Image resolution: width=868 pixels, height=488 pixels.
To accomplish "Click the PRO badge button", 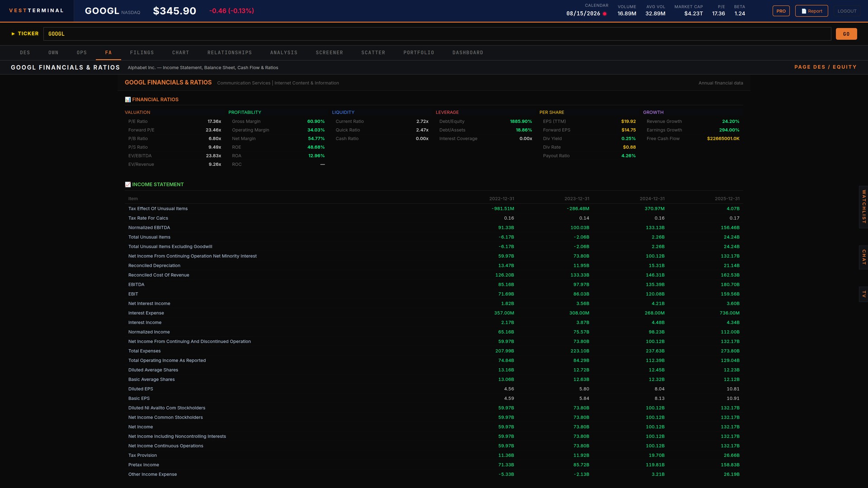I will tap(781, 11).
